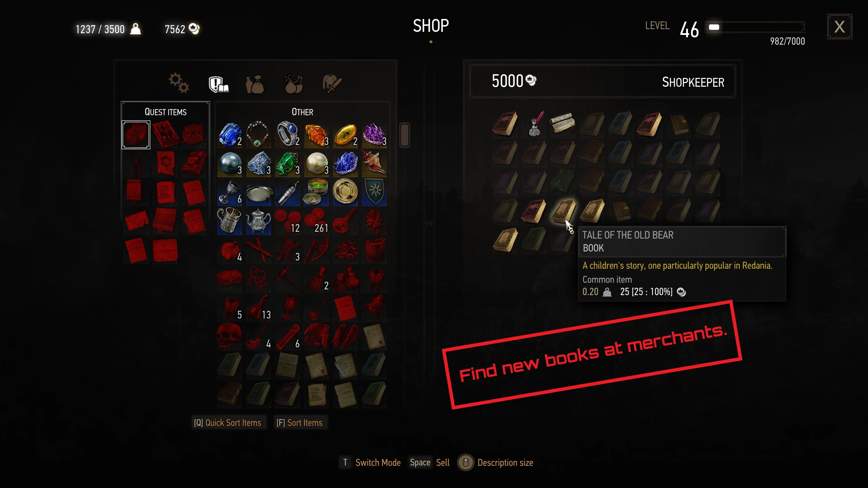The width and height of the screenshot is (868, 488).
Task: Select the armor and weapons tab
Action: [x=332, y=84]
